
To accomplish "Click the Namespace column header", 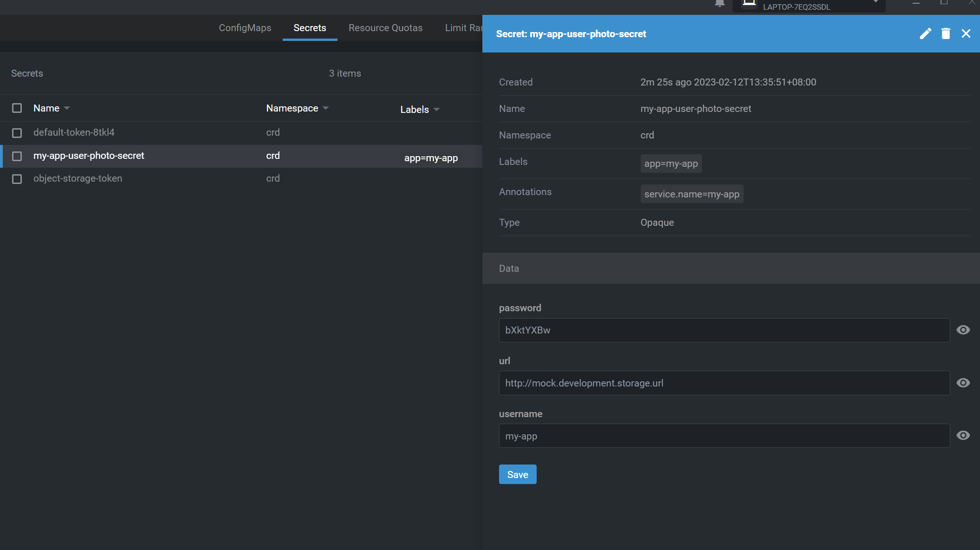I will pos(292,108).
